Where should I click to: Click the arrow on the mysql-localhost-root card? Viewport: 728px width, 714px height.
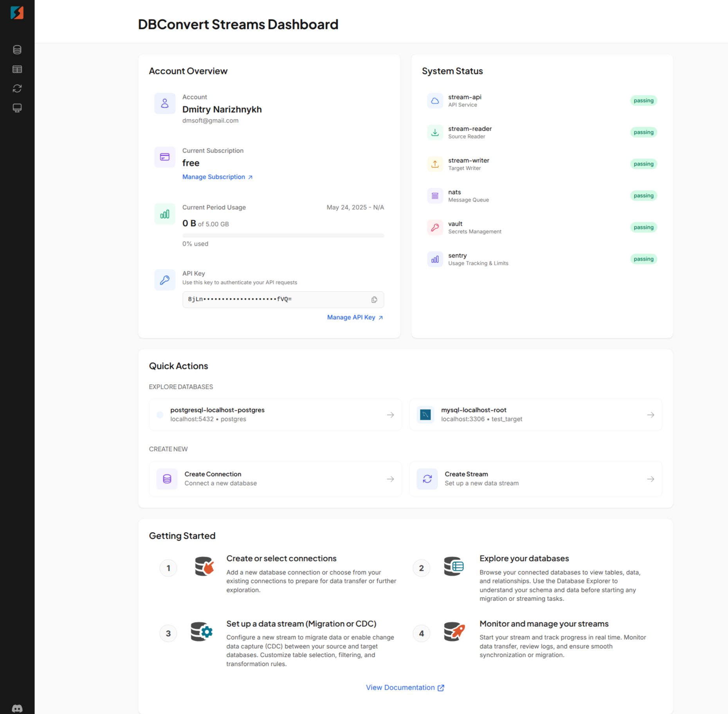(650, 415)
